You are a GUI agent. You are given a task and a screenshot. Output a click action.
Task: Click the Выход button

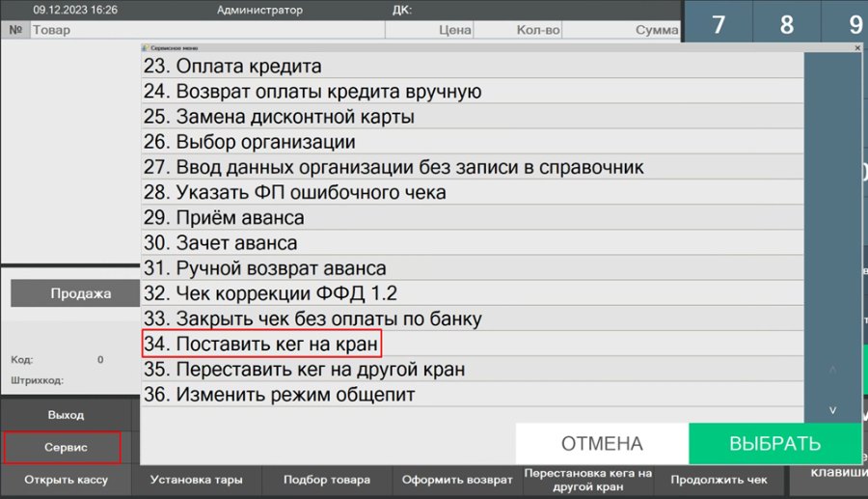pos(66,415)
